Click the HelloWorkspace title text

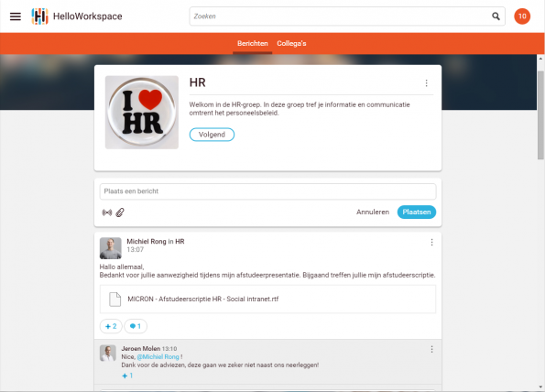(x=88, y=16)
